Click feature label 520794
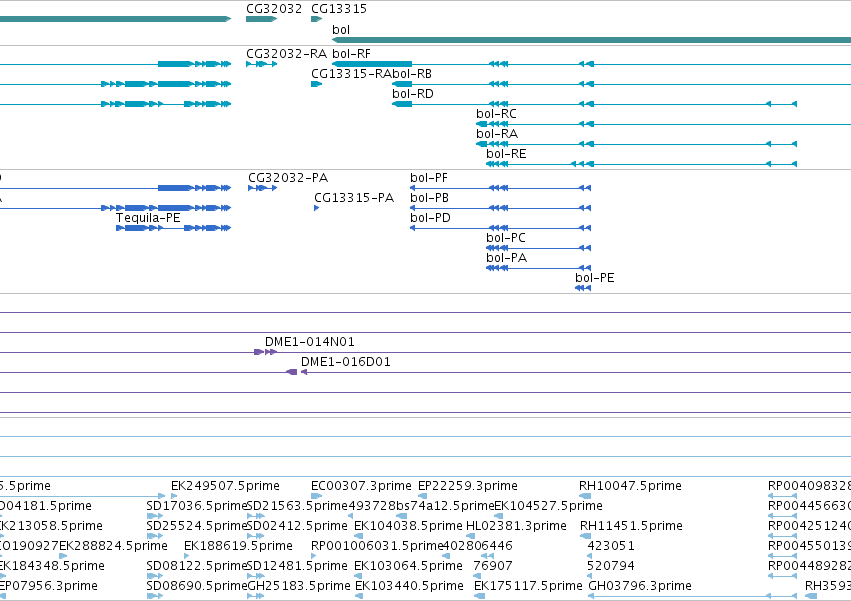851x601 pixels. tap(611, 566)
